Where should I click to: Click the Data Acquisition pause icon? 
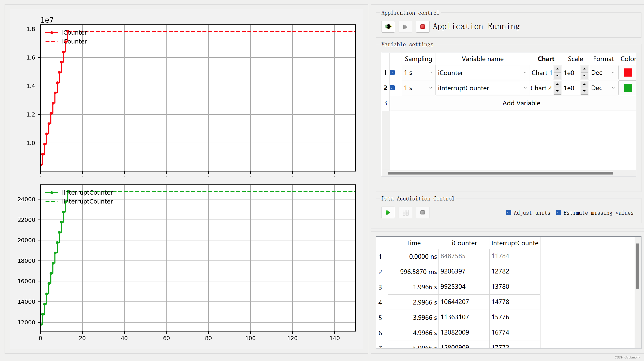point(406,213)
